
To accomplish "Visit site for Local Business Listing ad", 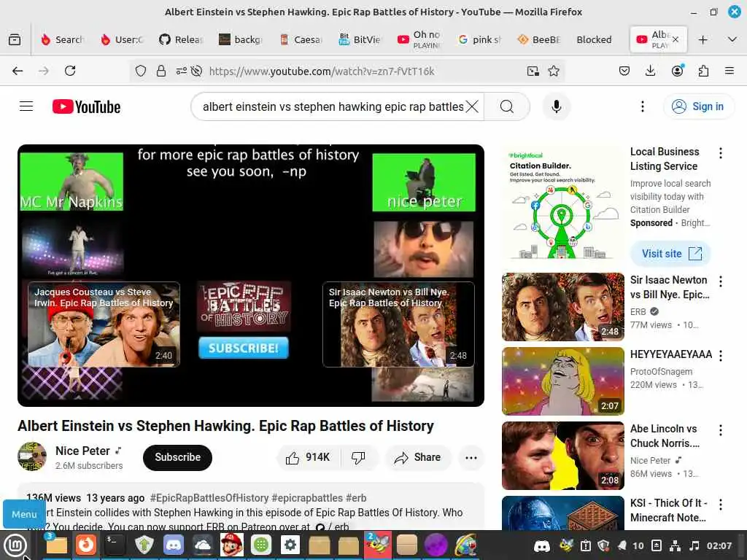I will (670, 253).
